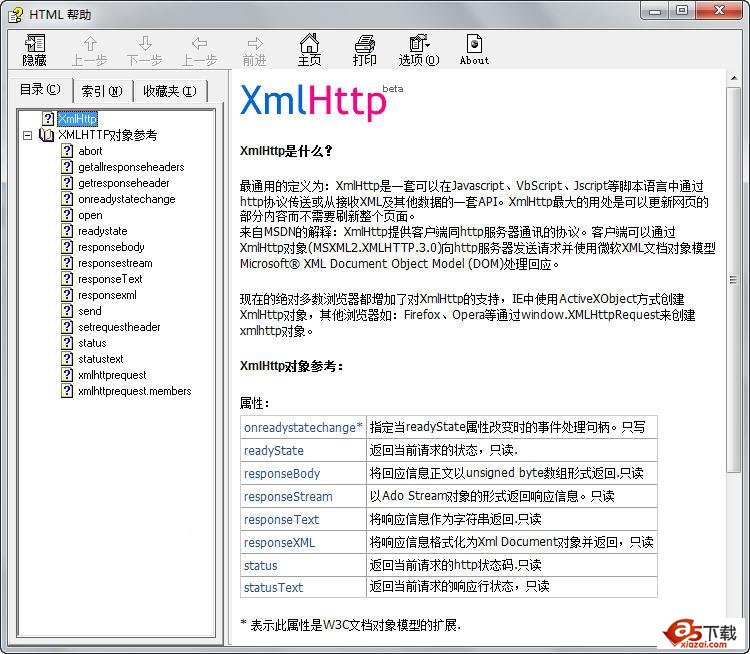This screenshot has height=654, width=750.
Task: Switch to the 索引 (Index) tab
Action: (x=102, y=90)
